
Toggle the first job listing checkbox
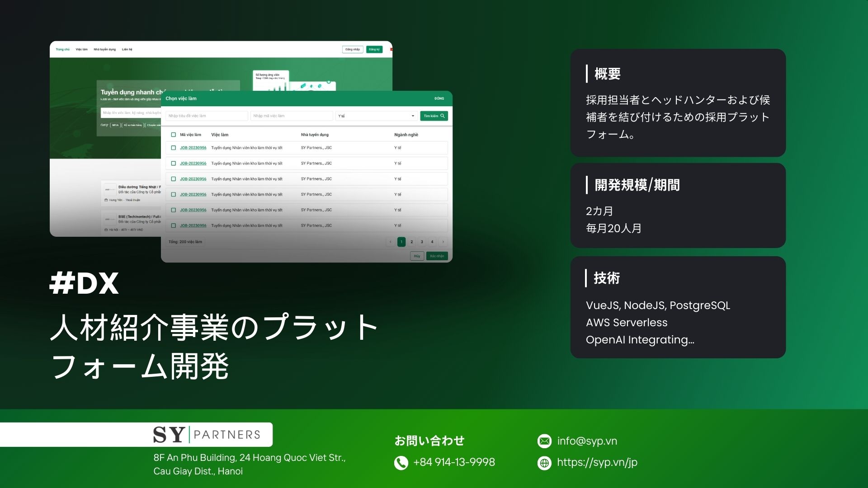pyautogui.click(x=175, y=148)
